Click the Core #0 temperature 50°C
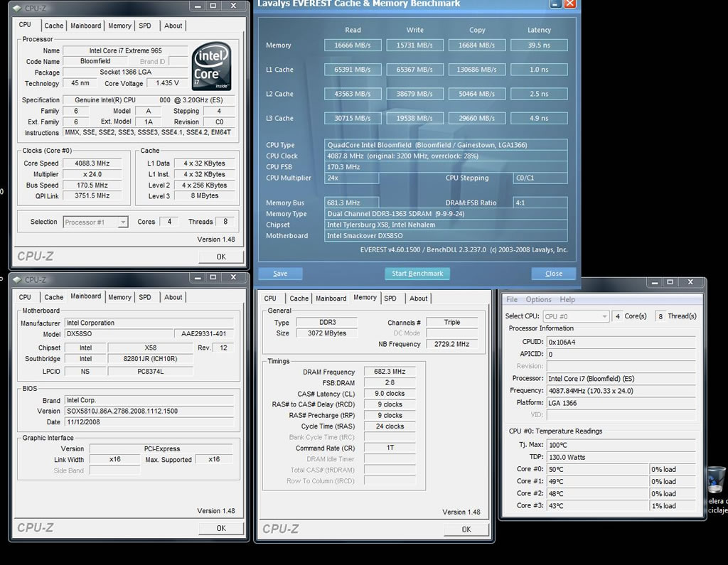The width and height of the screenshot is (728, 565). click(597, 469)
